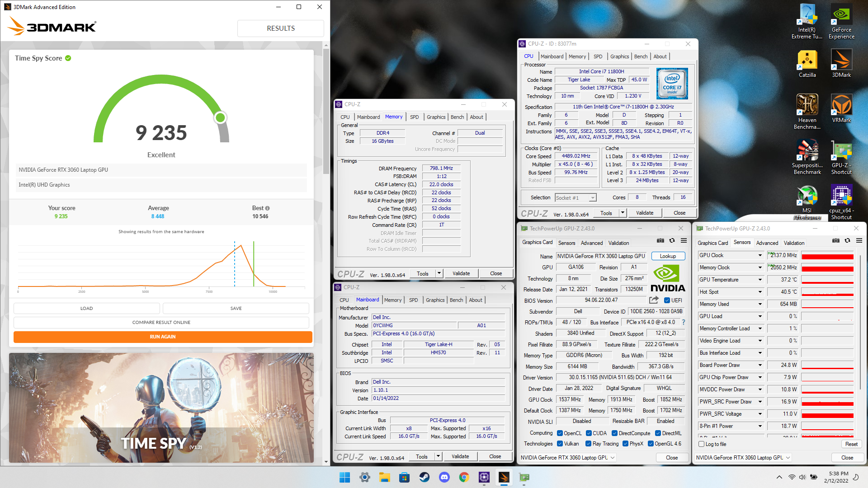This screenshot has height=488, width=868.
Task: Toggle the PhysX checkbox in GPU-Z
Action: pyautogui.click(x=625, y=444)
